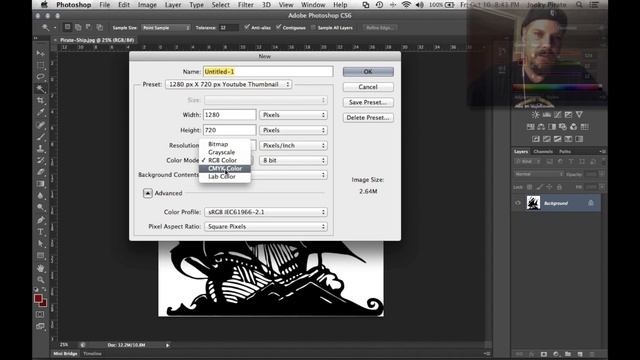Select the Clone Stamp tool
Image resolution: width=640 pixels, height=360 pixels.
tap(40, 149)
